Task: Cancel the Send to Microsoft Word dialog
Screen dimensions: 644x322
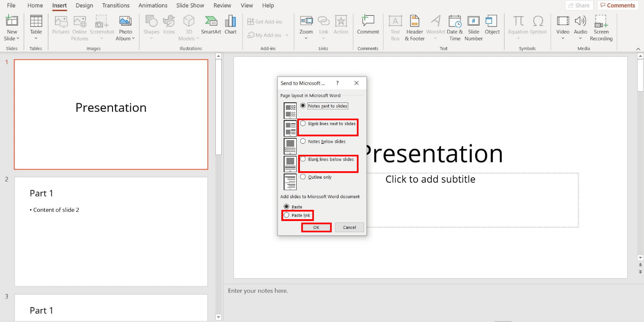Action: click(x=349, y=228)
